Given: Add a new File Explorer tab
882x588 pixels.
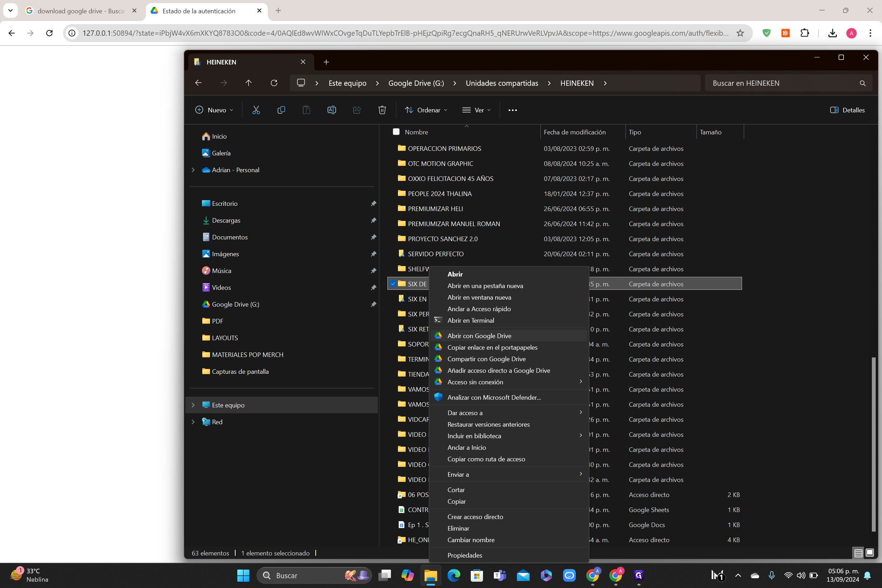Looking at the screenshot, I should (x=326, y=62).
